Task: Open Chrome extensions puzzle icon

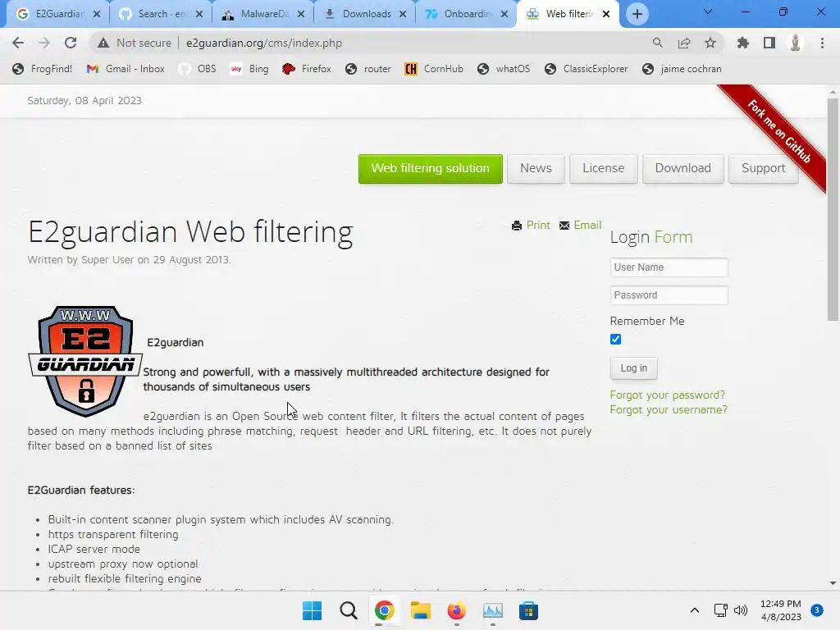Action: (742, 43)
